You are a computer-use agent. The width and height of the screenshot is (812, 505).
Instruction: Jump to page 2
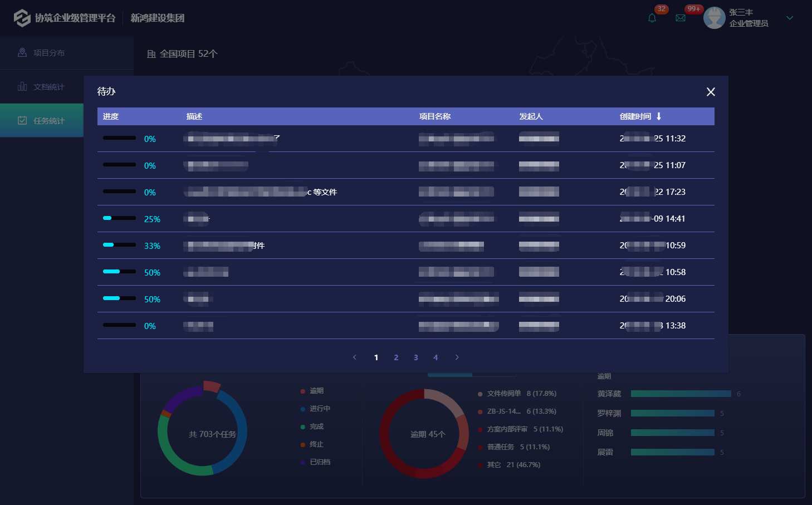coord(396,357)
